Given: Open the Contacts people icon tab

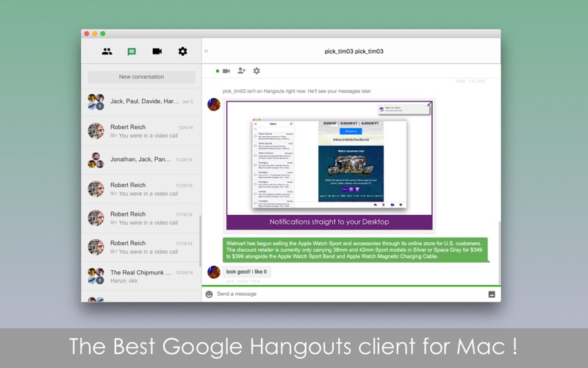Looking at the screenshot, I should pos(107,52).
